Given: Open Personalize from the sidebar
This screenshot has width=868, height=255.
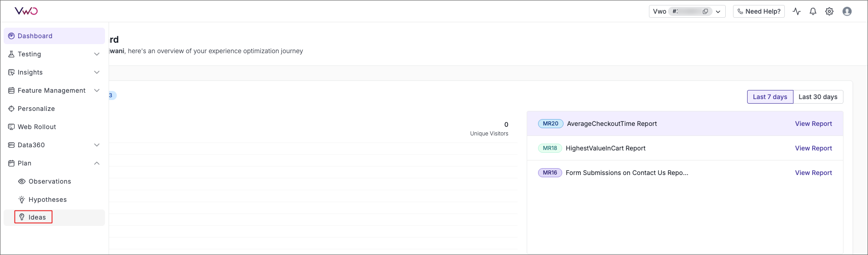Looking at the screenshot, I should click(54, 109).
